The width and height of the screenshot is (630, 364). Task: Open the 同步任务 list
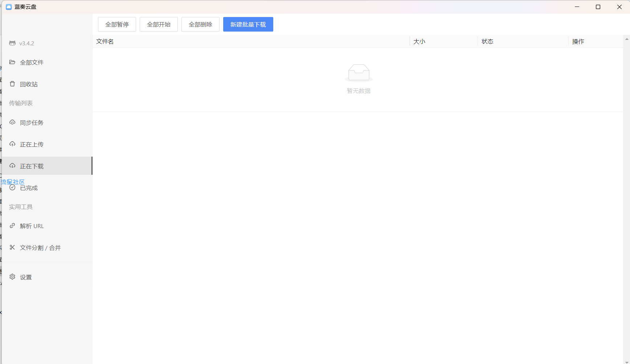(x=47, y=123)
